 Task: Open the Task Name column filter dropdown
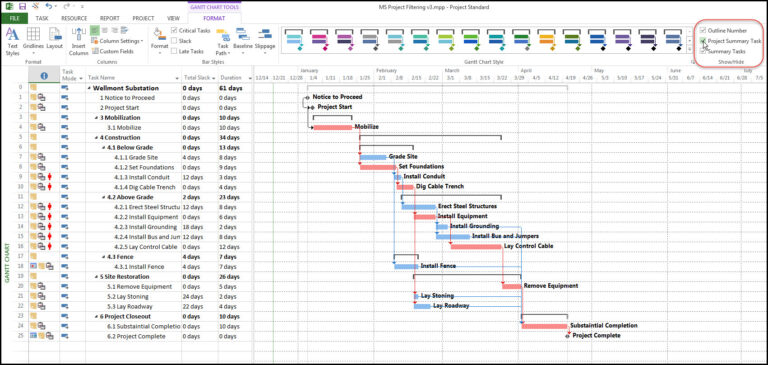[177, 78]
